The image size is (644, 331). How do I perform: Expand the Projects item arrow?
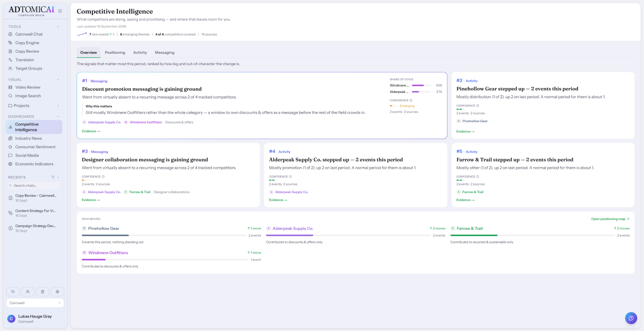coord(58,106)
